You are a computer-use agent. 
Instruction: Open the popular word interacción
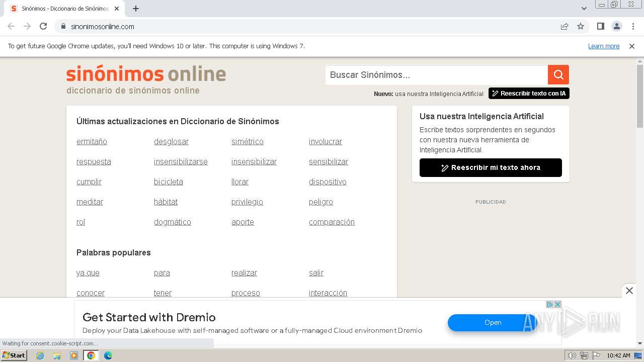(328, 293)
